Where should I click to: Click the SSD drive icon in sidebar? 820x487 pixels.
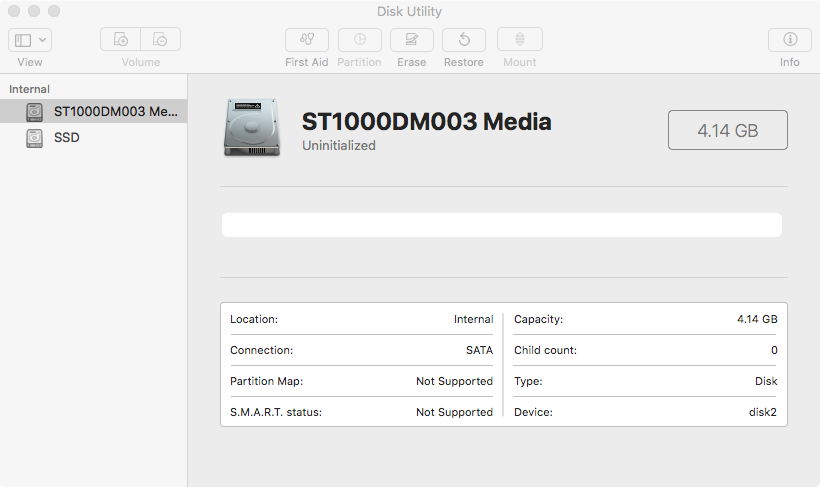35,138
